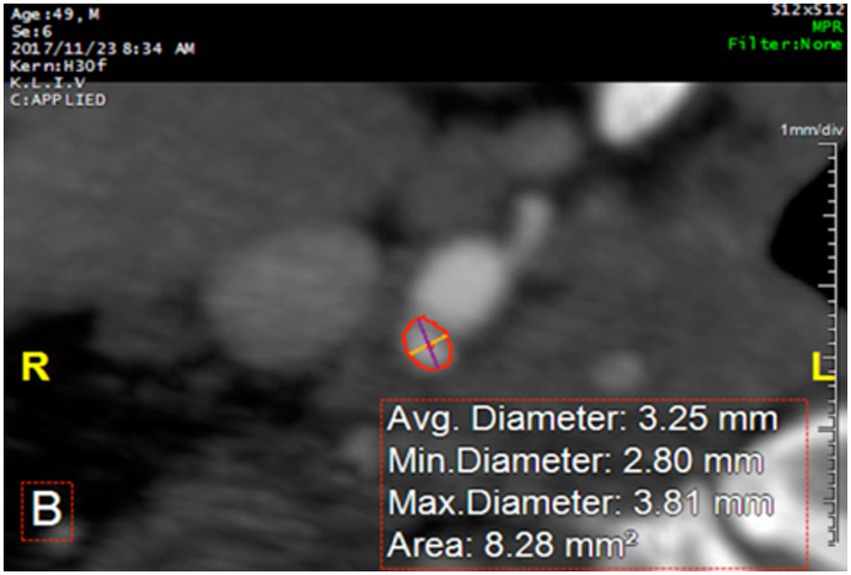Click the yellow R orientation marker
The width and height of the screenshot is (851, 575).
tap(35, 367)
